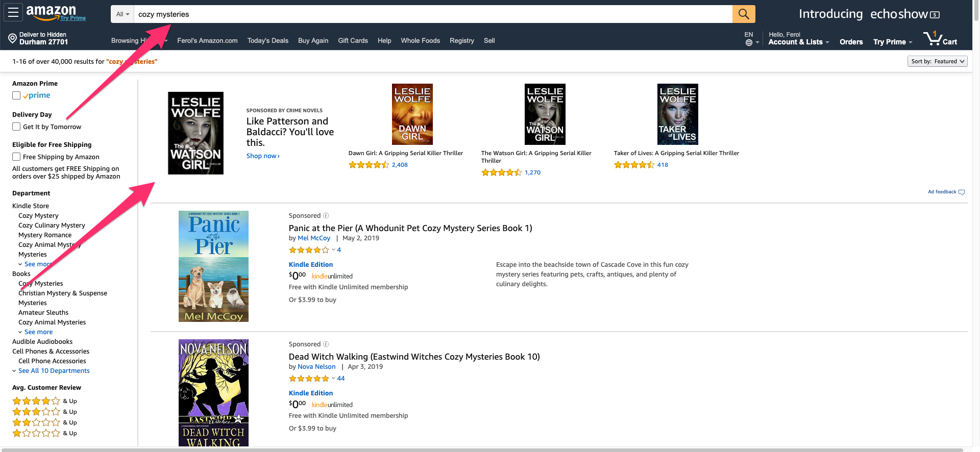The height and width of the screenshot is (452, 980).
Task: Open the hamburger menu icon
Action: pyautogui.click(x=13, y=13)
